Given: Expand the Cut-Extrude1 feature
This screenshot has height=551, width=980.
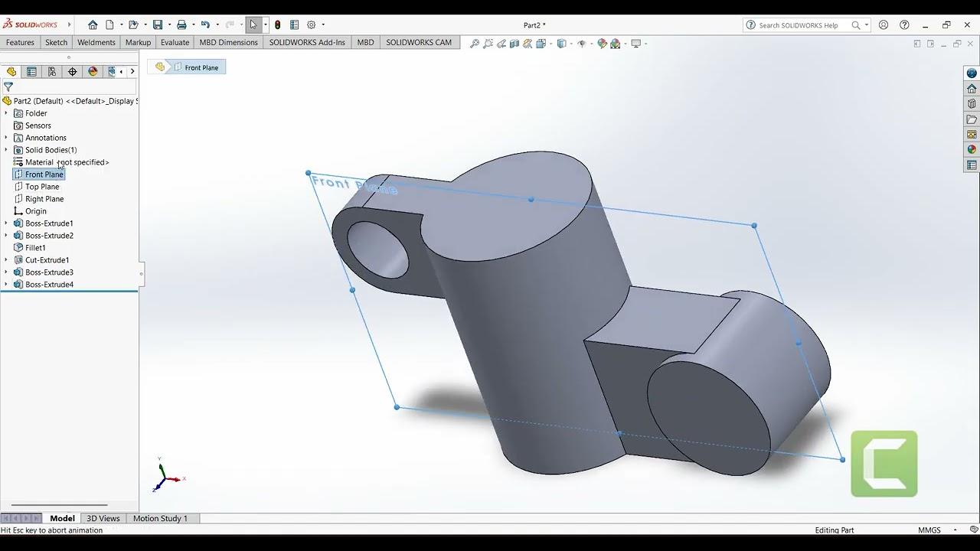Looking at the screenshot, I should point(6,260).
